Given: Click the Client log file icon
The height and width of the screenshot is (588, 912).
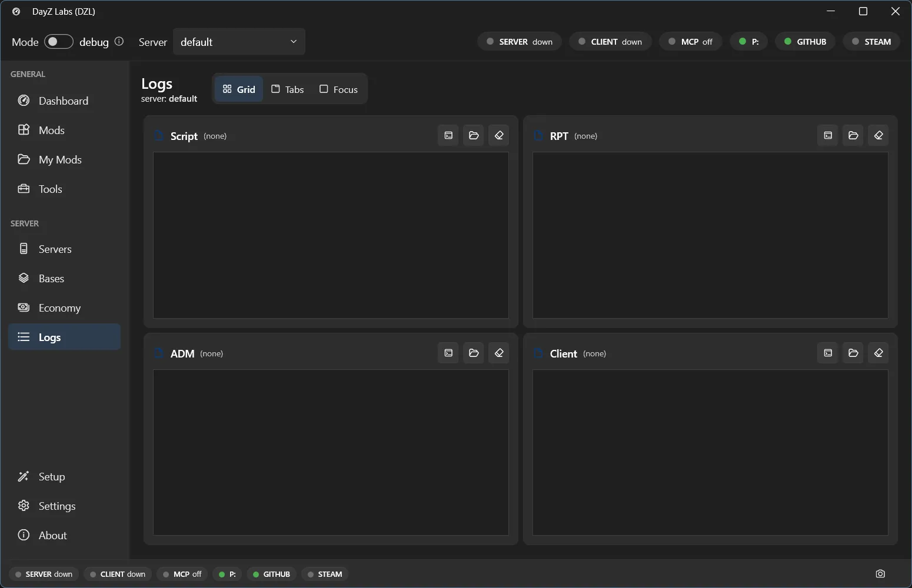Looking at the screenshot, I should click(x=538, y=353).
